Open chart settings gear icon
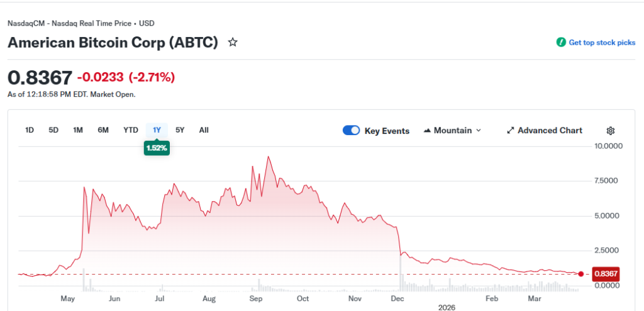This screenshot has height=311, width=644. [610, 131]
